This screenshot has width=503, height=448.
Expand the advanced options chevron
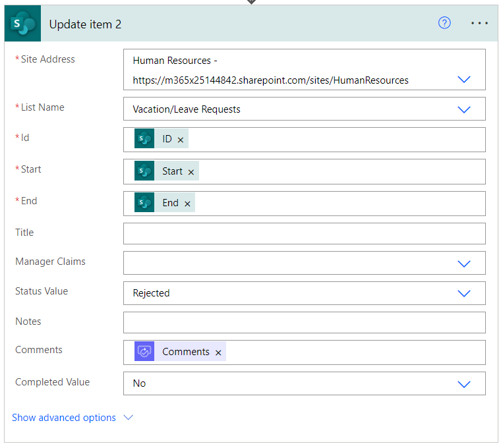click(x=129, y=418)
